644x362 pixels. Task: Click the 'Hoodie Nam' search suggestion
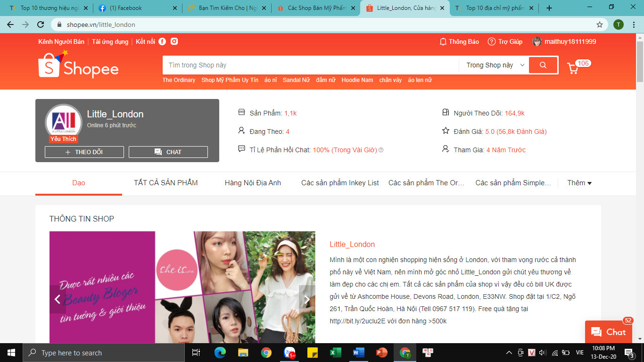coord(357,80)
